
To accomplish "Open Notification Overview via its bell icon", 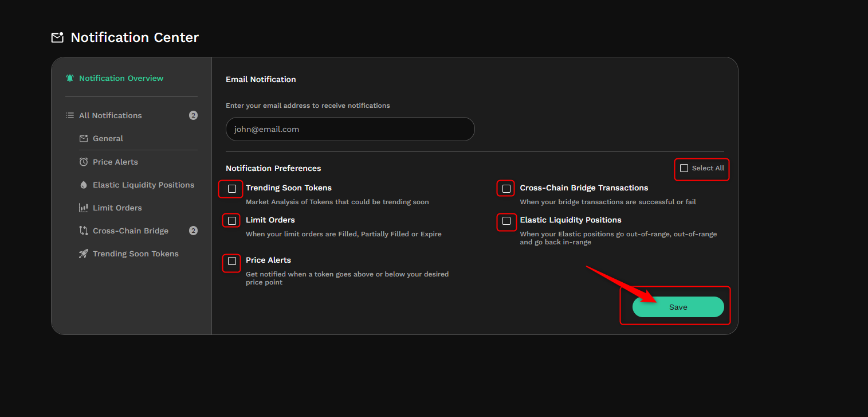I will click(x=70, y=78).
